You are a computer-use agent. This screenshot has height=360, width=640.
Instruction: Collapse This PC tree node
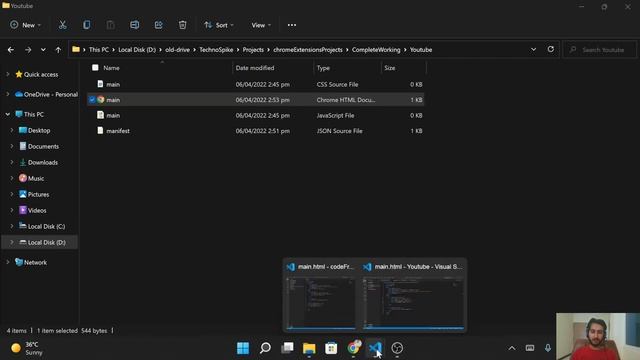point(7,114)
